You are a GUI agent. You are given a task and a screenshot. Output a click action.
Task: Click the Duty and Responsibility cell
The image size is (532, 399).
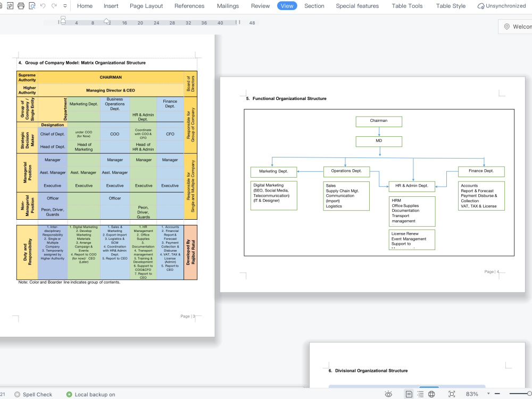click(x=27, y=252)
